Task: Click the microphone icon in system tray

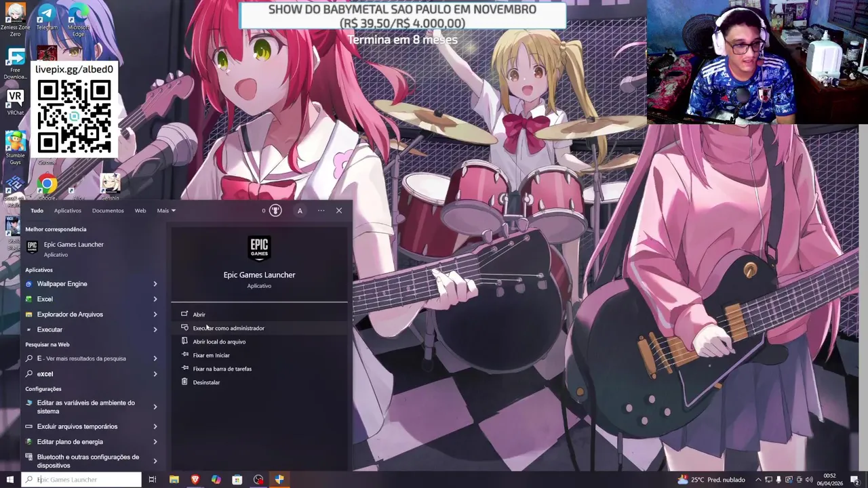Action: 778,480
